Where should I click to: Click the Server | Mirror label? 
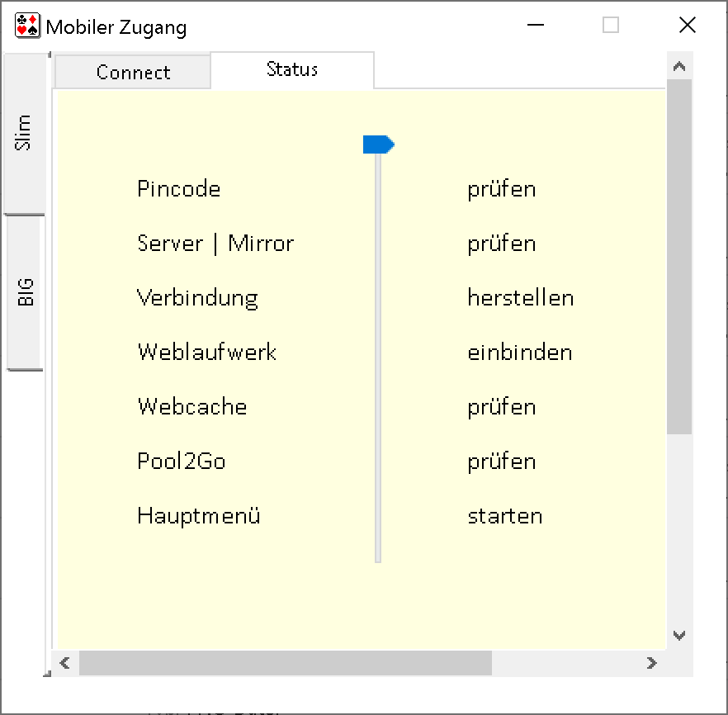pyautogui.click(x=215, y=244)
